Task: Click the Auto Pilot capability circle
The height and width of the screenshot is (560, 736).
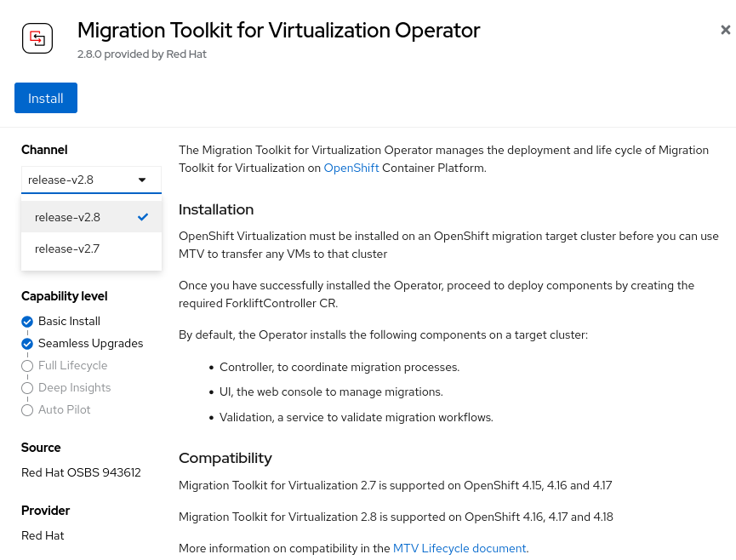Action: pos(27,410)
